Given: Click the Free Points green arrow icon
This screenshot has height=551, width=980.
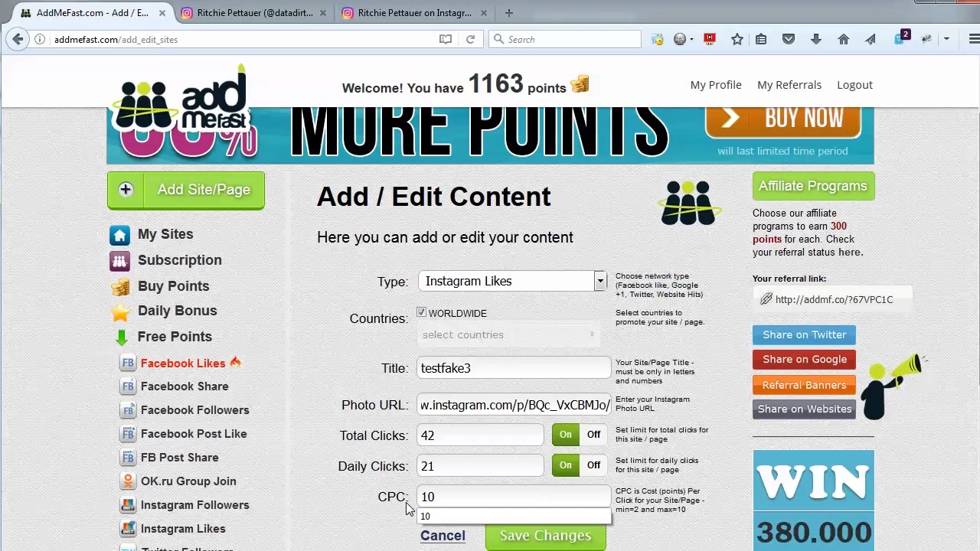Looking at the screenshot, I should (x=121, y=337).
